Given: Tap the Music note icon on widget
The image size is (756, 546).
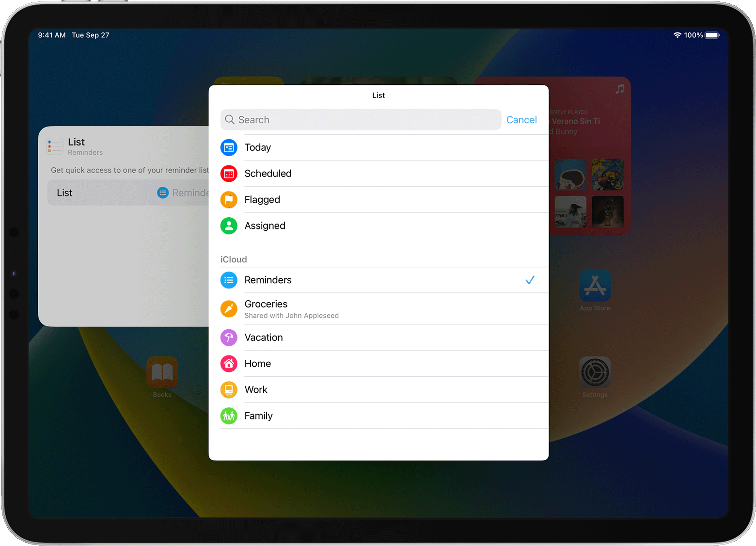Looking at the screenshot, I should [620, 89].
